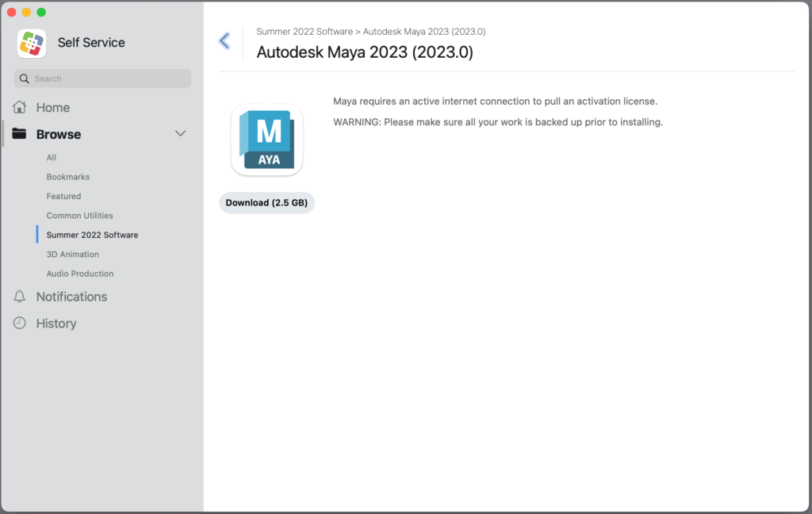Collapse the Browse chevron

pos(180,134)
